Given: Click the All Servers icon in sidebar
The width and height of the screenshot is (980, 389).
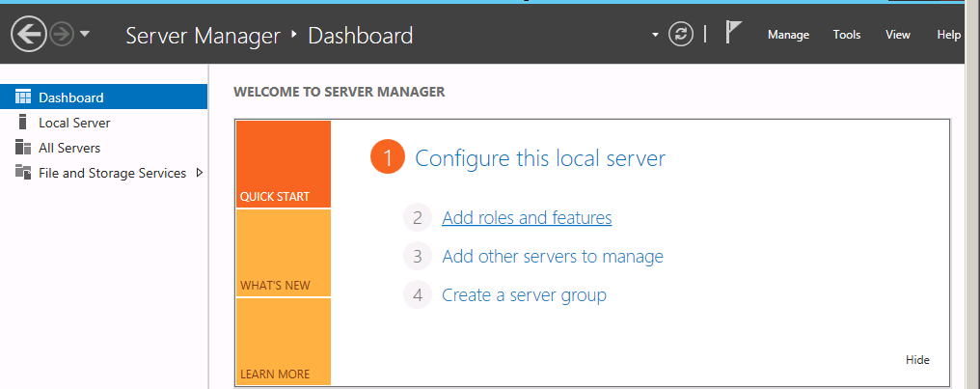Looking at the screenshot, I should [x=23, y=148].
